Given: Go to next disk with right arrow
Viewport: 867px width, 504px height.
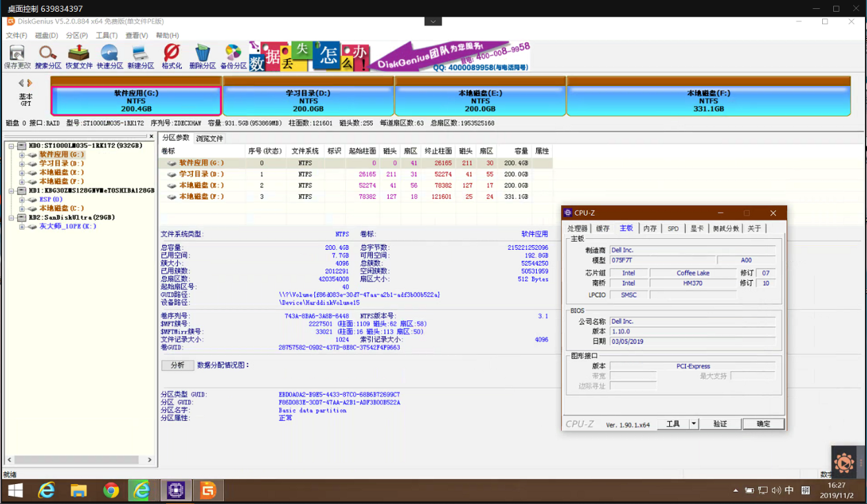Looking at the screenshot, I should (30, 83).
